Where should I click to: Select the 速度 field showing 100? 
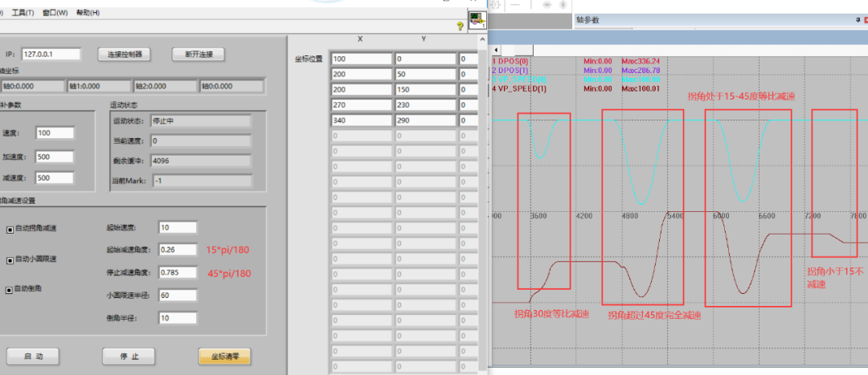click(55, 132)
